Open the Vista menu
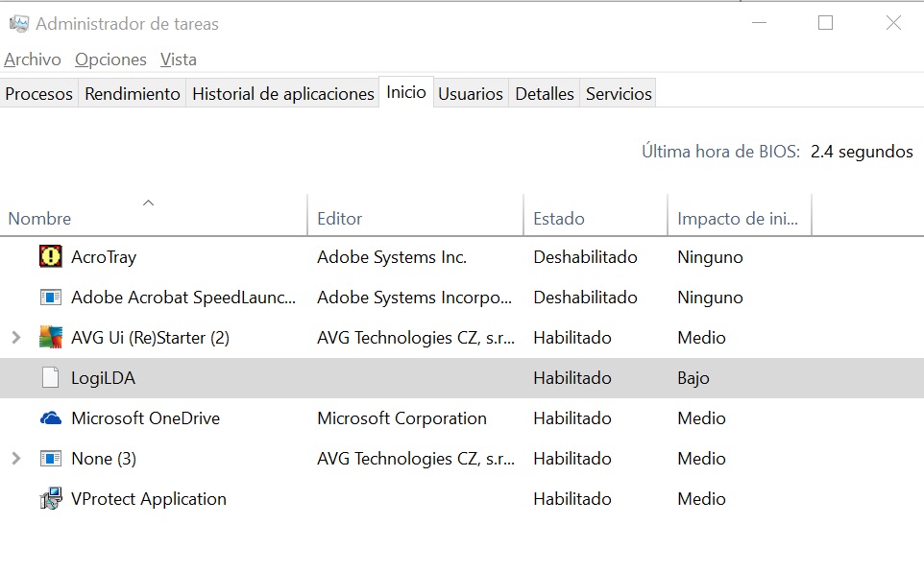 coord(179,60)
